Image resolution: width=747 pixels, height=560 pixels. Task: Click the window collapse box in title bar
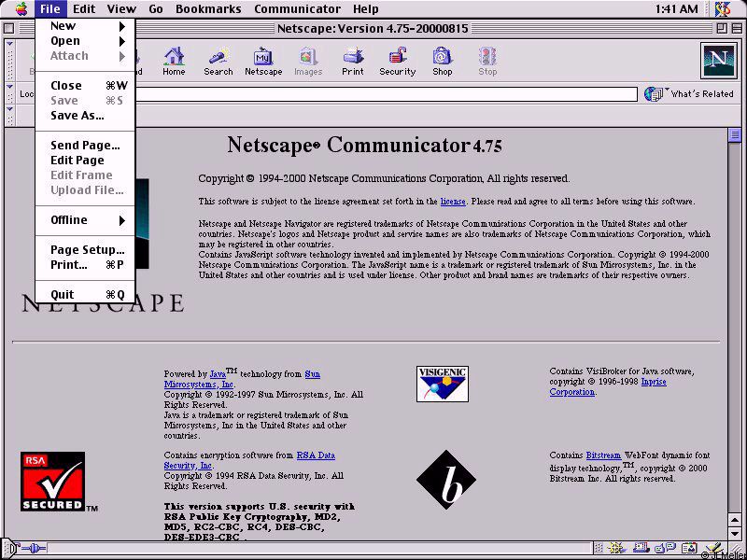point(735,29)
